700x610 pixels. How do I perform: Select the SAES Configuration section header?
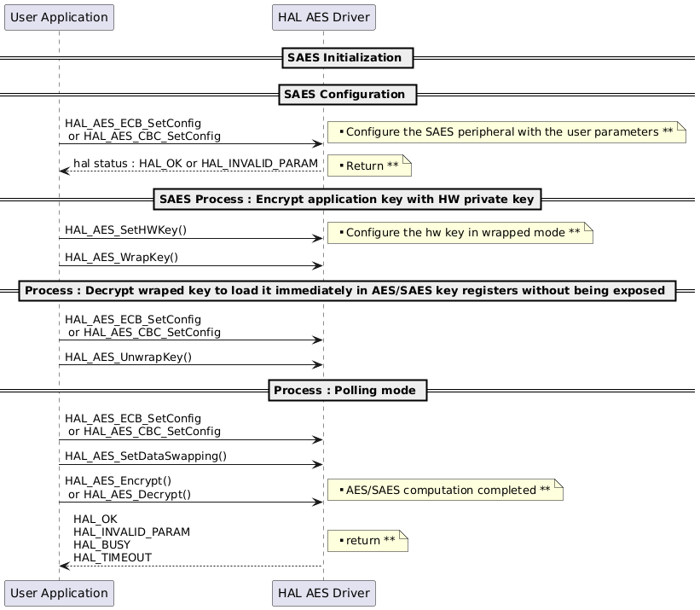point(347,95)
